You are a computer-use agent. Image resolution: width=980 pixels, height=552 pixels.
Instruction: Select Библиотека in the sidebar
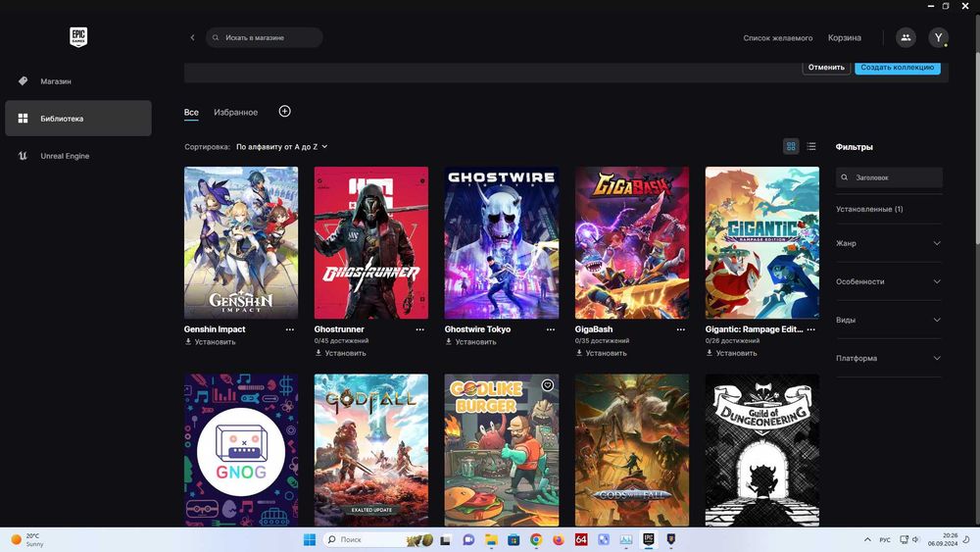(78, 119)
